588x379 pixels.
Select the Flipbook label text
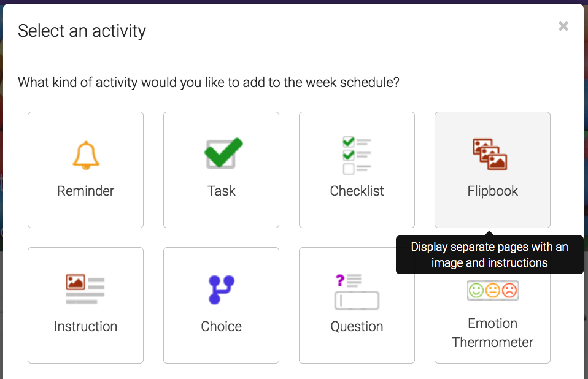pyautogui.click(x=492, y=191)
